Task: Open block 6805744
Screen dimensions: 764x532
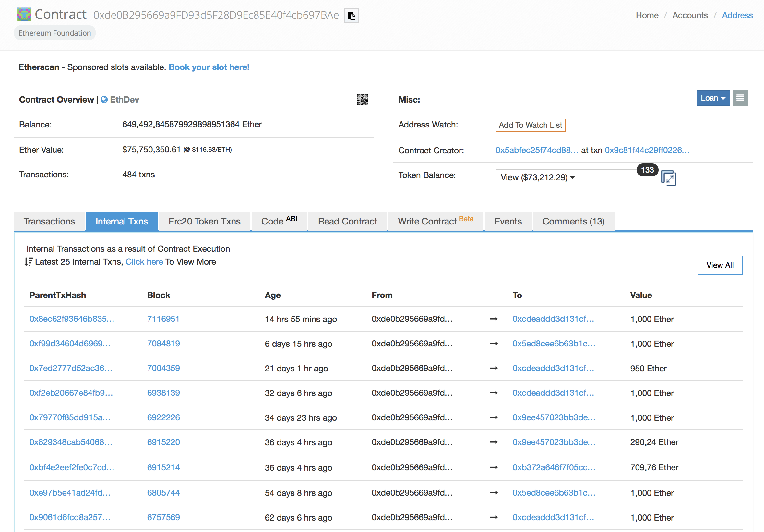Action: tap(163, 493)
